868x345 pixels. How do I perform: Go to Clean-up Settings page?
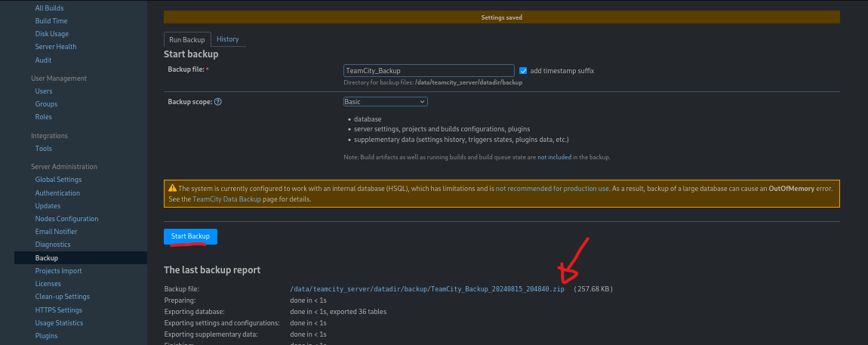[x=62, y=297]
